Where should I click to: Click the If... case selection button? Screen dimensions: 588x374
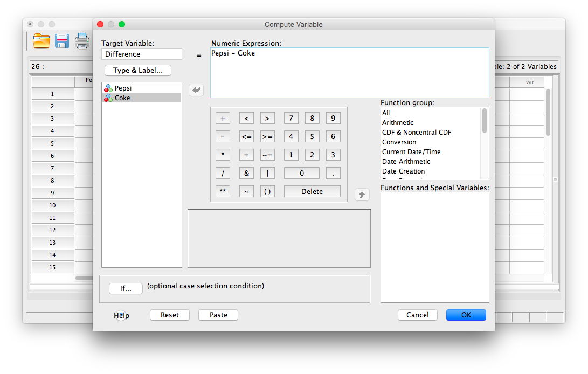coord(126,288)
